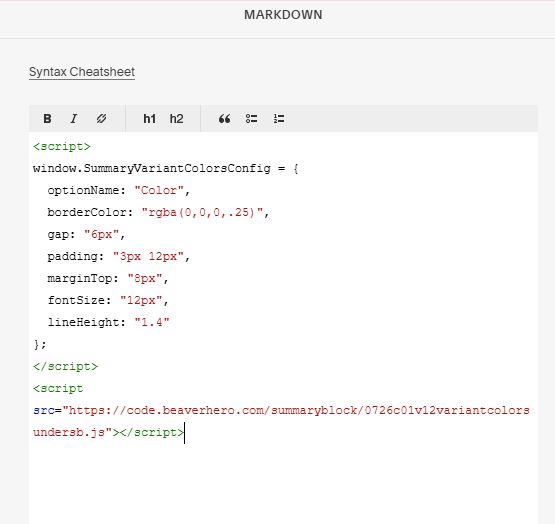This screenshot has width=555, height=524.
Task: Click the optionName "Color" value
Action: click(x=159, y=190)
